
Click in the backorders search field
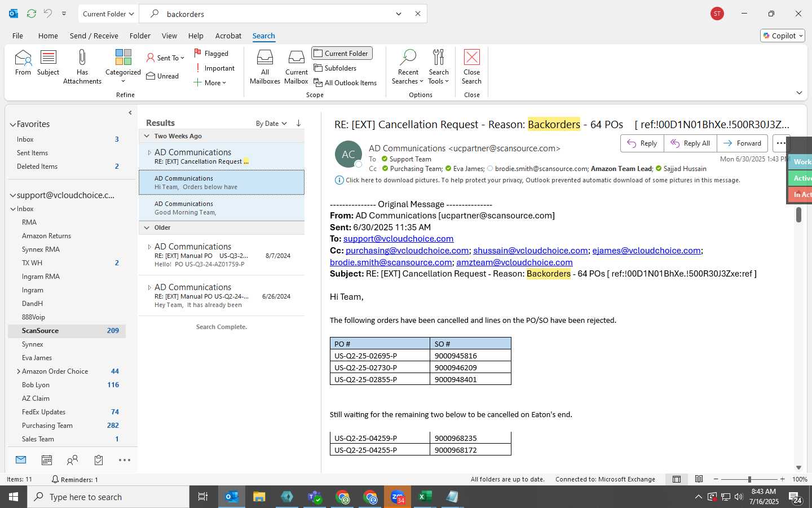(x=276, y=14)
